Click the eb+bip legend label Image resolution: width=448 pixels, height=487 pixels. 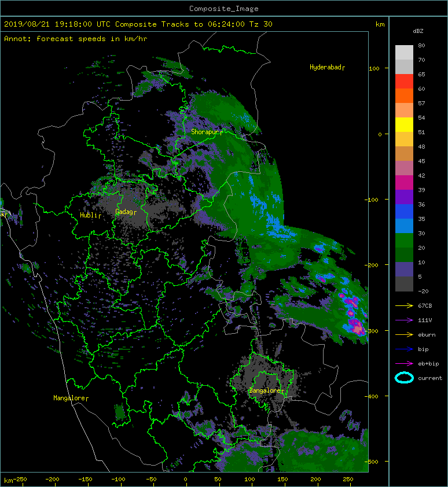coord(428,363)
